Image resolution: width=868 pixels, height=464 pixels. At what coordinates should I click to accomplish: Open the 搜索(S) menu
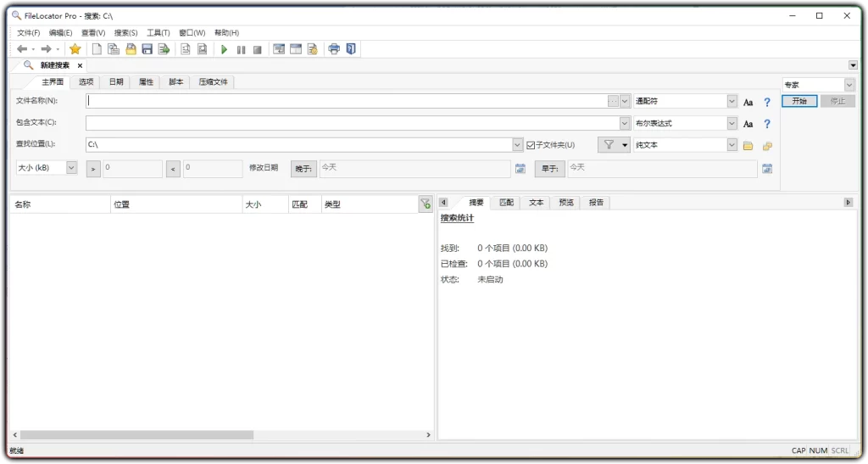(x=125, y=33)
